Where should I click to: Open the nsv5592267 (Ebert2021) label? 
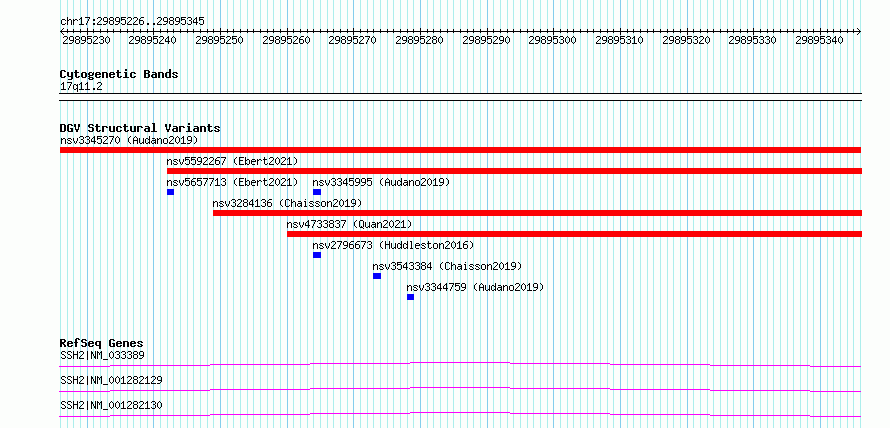(x=232, y=161)
